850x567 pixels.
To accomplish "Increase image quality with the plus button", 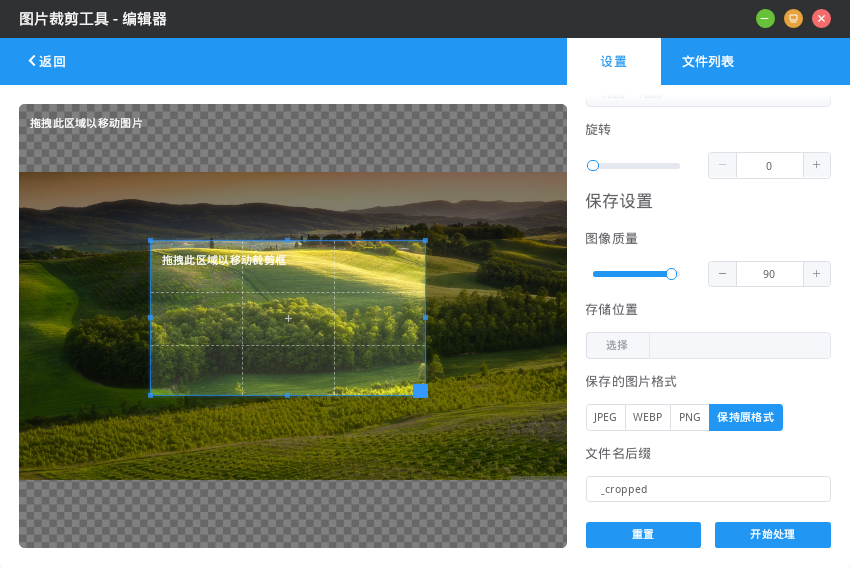I will [x=816, y=274].
